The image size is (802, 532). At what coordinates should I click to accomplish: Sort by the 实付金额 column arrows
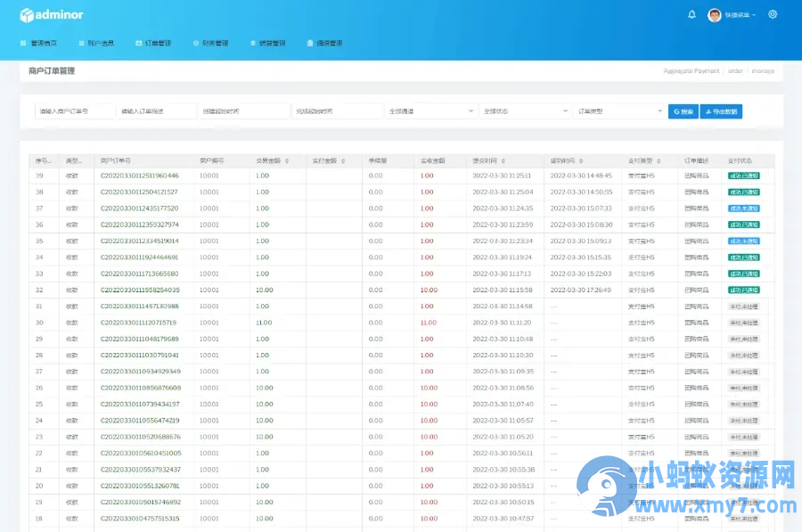click(x=343, y=160)
